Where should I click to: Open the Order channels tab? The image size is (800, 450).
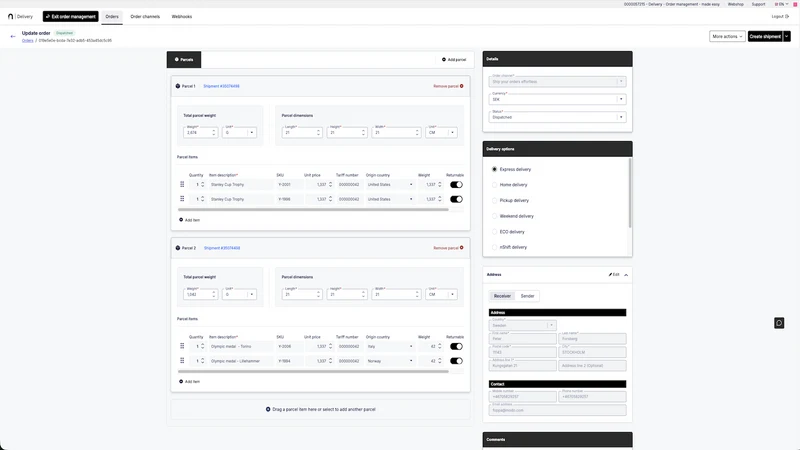click(x=145, y=16)
